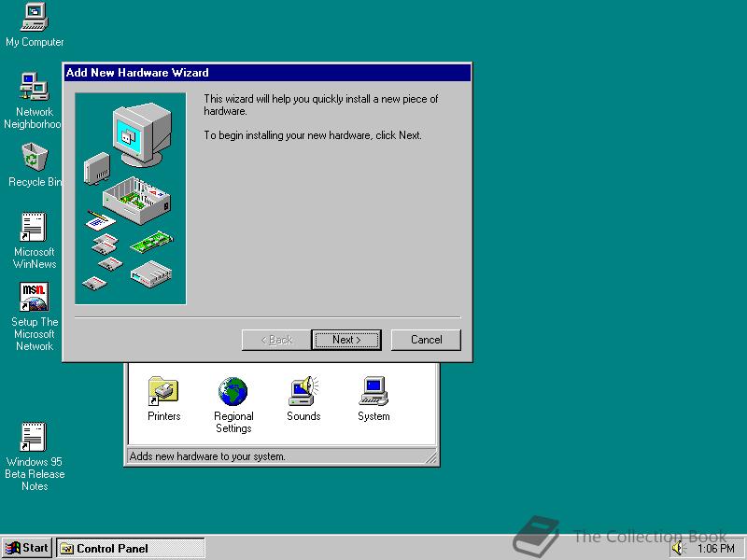
Task: Click Next in the hardware wizard
Action: tap(346, 340)
